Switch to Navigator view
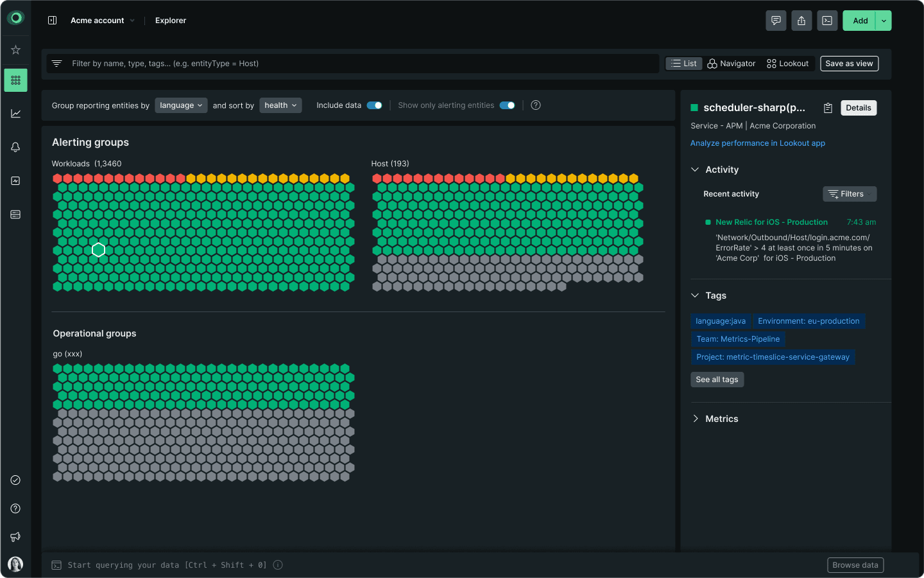 pos(732,64)
